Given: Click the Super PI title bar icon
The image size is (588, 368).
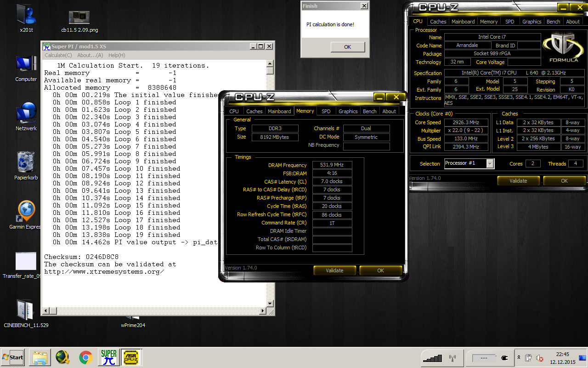Looking at the screenshot, I should [x=46, y=46].
